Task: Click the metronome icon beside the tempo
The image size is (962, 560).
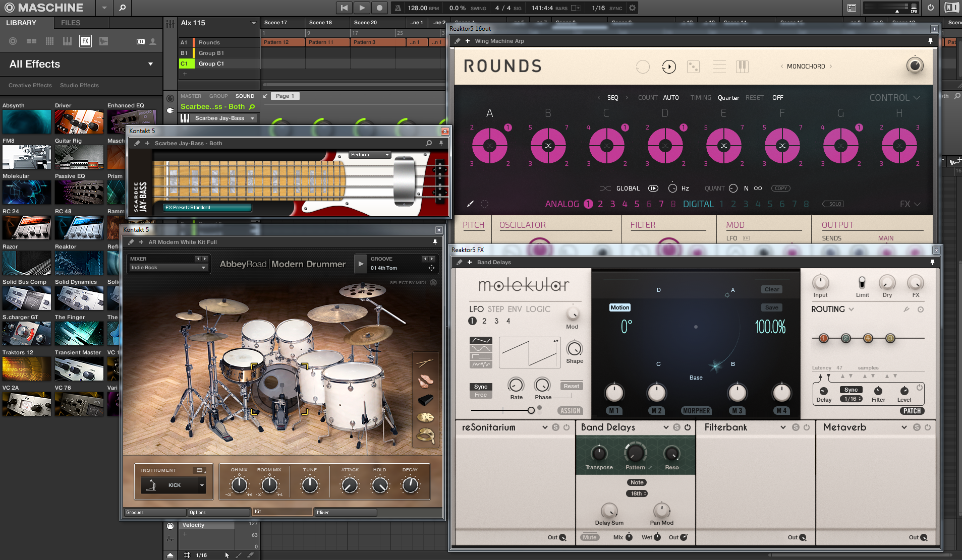Action: click(x=398, y=8)
